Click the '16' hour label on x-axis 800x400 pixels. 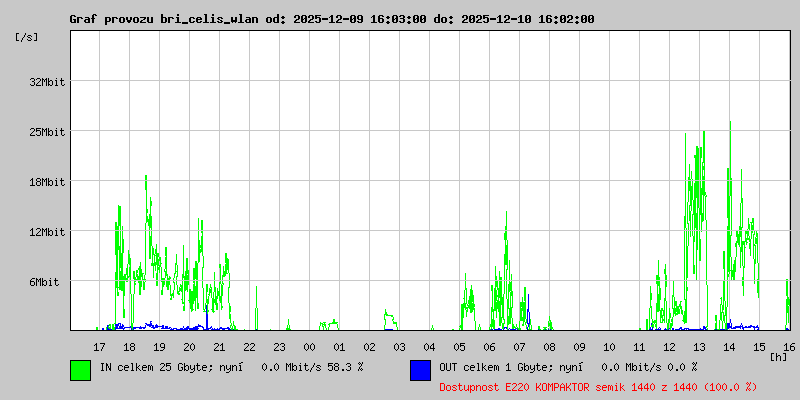tap(789, 347)
